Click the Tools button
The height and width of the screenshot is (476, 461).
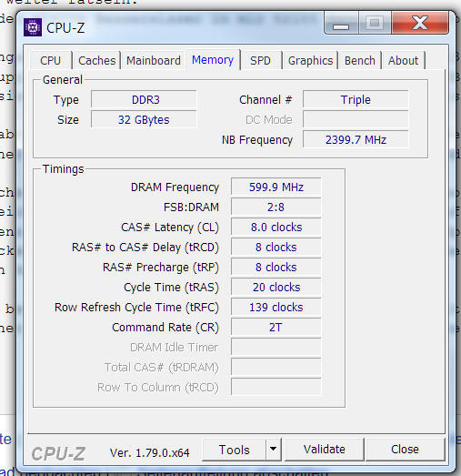tap(235, 450)
